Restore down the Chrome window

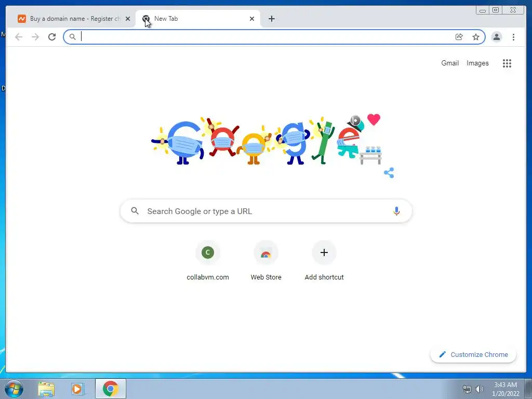496,10
